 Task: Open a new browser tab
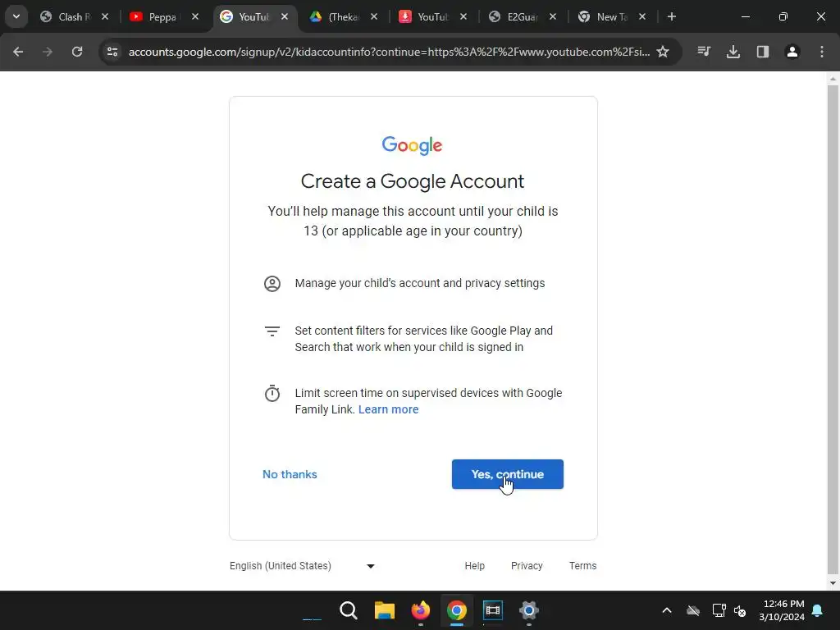(x=672, y=16)
